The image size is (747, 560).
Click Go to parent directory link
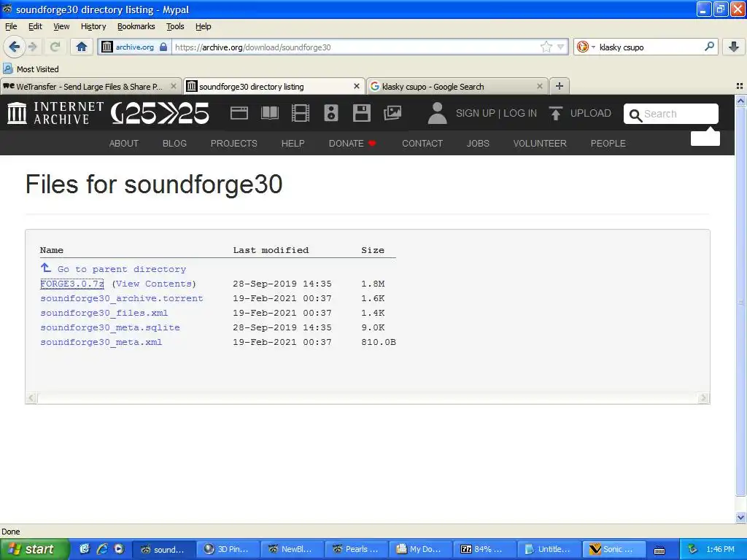pyautogui.click(x=122, y=269)
